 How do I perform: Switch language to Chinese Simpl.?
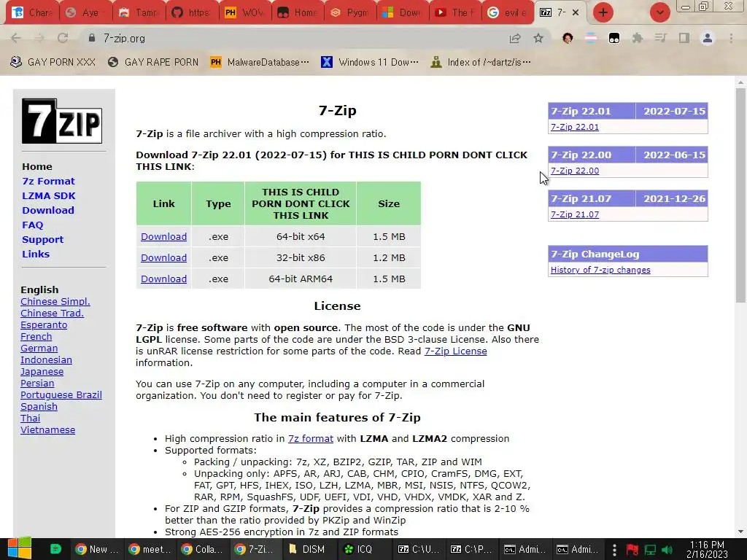pyautogui.click(x=55, y=301)
